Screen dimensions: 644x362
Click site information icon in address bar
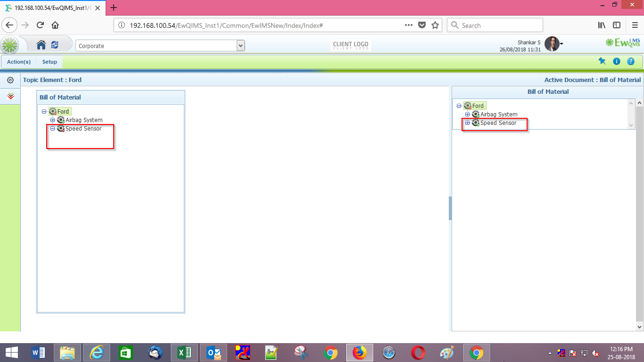pyautogui.click(x=121, y=25)
